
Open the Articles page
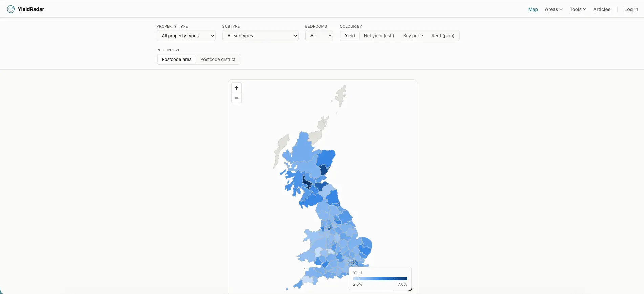(602, 9)
